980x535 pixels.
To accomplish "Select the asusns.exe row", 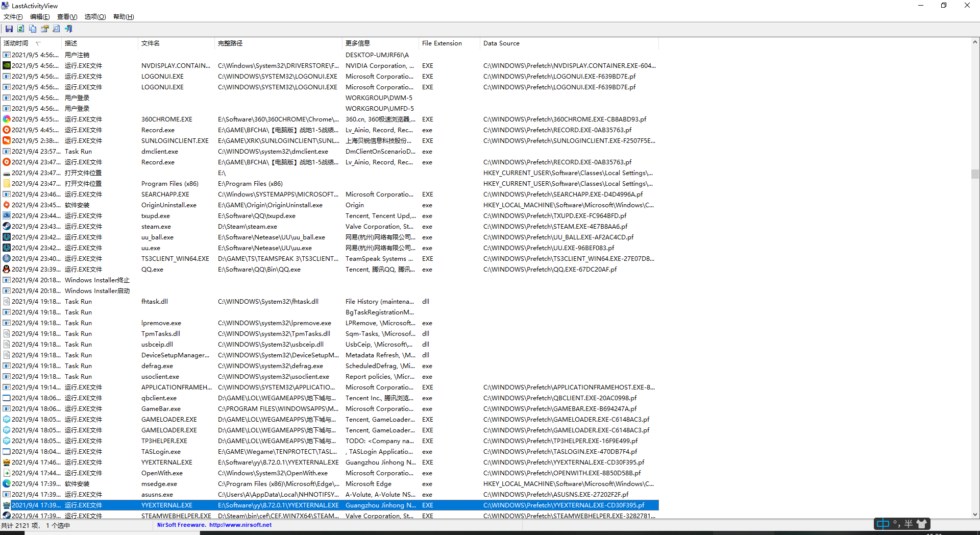I will click(330, 495).
